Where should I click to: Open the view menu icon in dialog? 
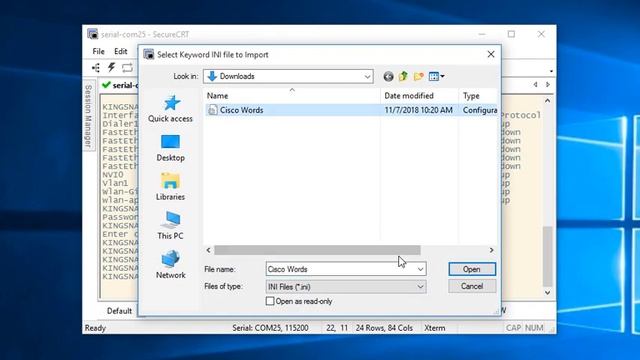(436, 76)
